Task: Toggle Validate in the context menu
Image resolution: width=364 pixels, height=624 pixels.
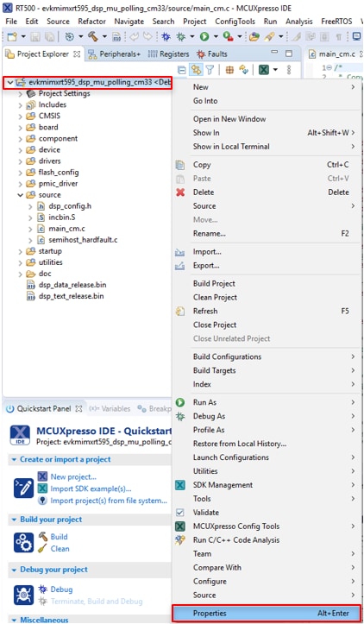Action: click(267, 513)
